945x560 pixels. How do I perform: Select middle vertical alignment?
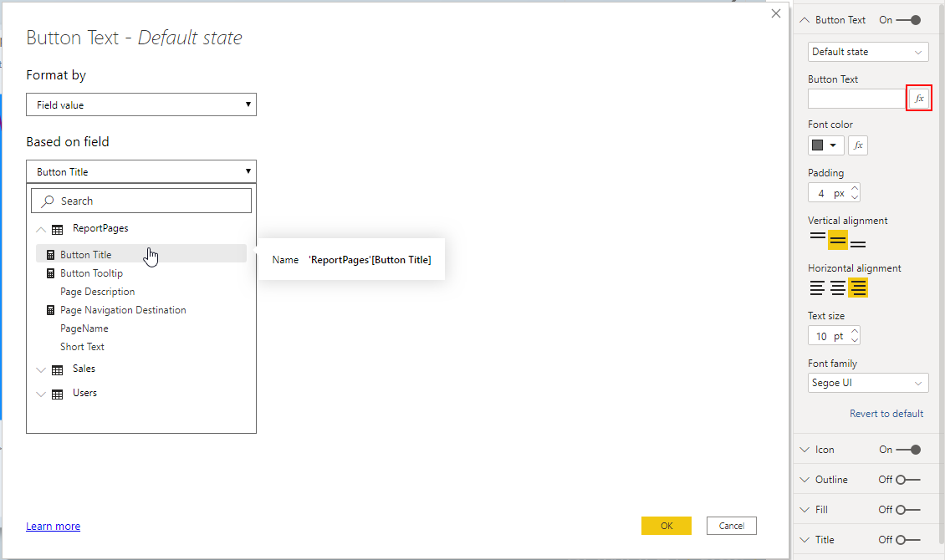[837, 240]
